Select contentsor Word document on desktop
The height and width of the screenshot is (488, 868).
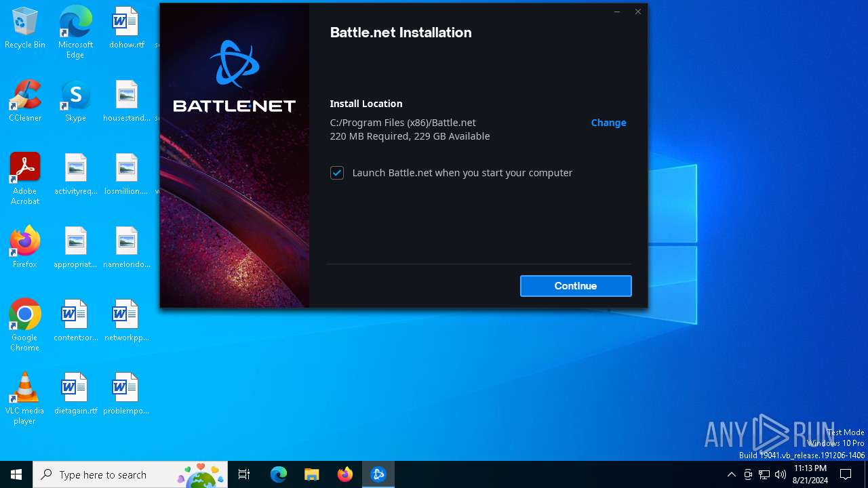coord(75,321)
